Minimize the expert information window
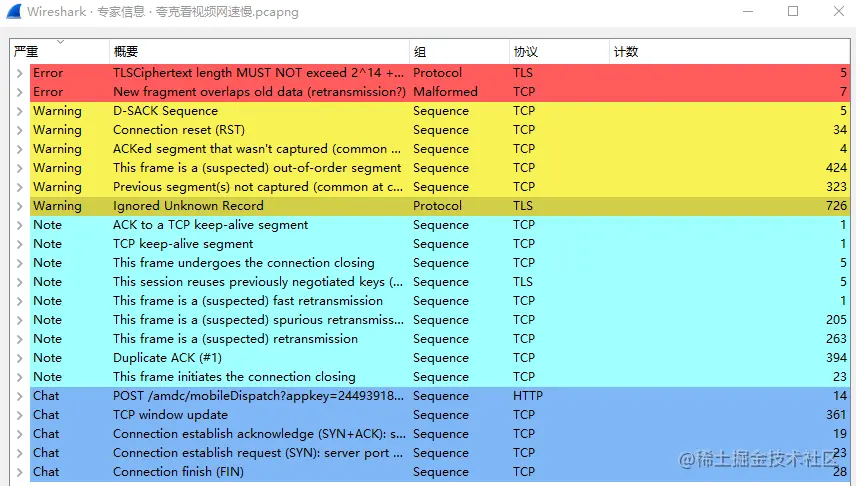This screenshot has height=486, width=856. [748, 11]
